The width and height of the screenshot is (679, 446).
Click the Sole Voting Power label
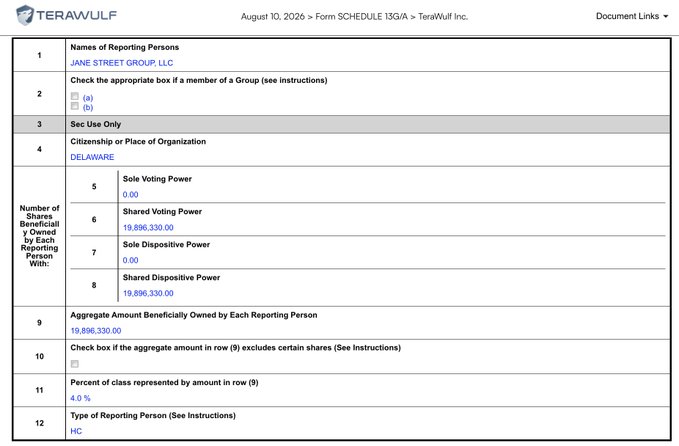coord(157,179)
